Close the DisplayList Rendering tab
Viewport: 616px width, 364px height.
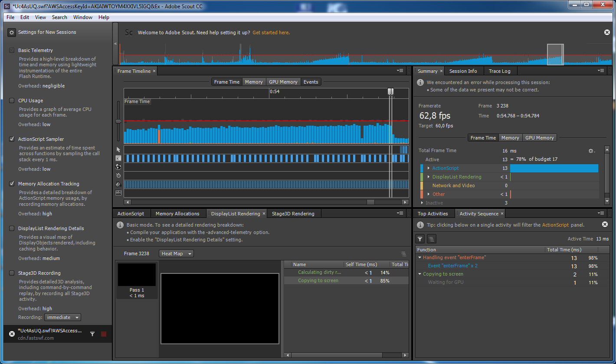[264, 214]
